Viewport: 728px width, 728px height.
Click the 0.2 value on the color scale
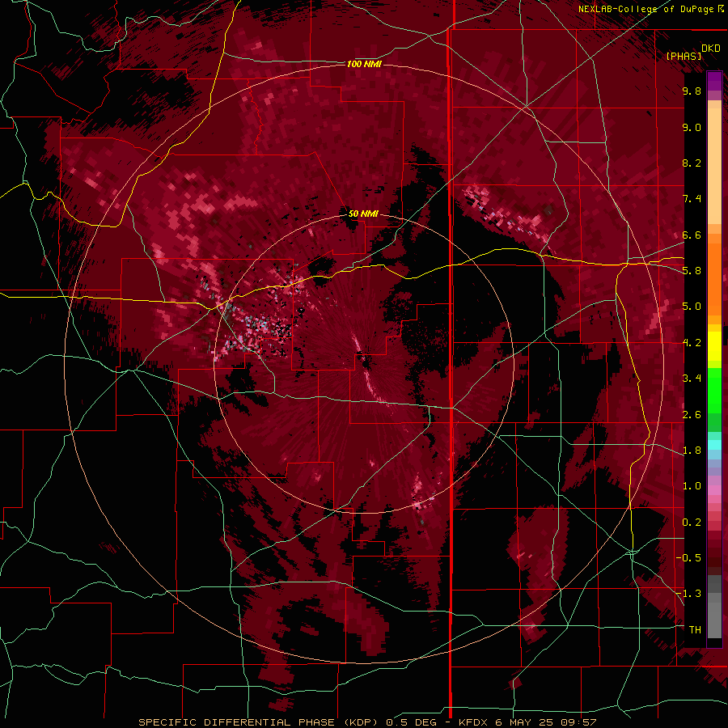[x=692, y=523]
